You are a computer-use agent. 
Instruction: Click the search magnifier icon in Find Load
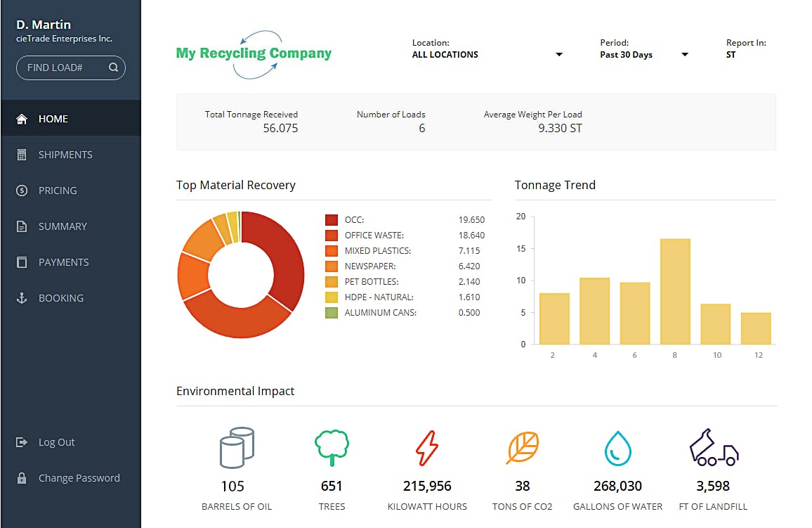coord(113,67)
